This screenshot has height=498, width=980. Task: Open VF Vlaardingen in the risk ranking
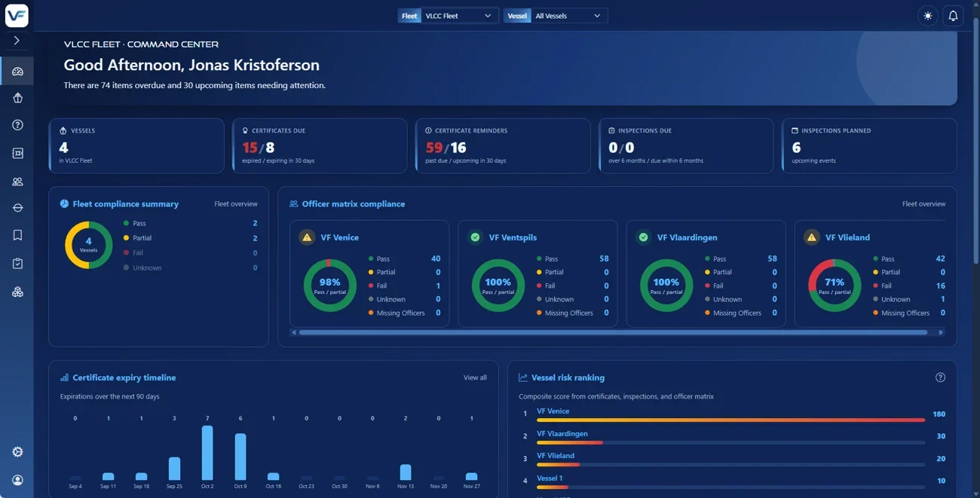coord(562,434)
